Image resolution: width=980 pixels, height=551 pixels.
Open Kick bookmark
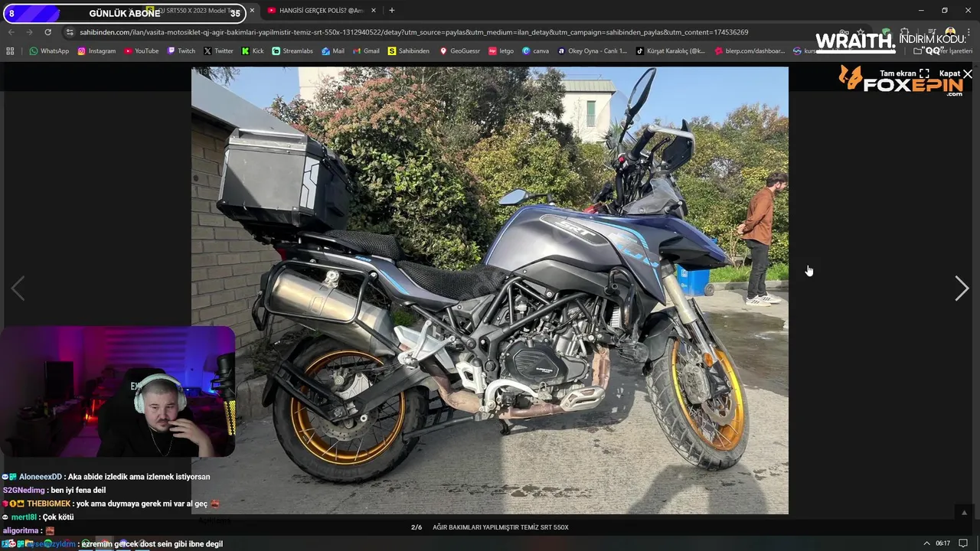[x=253, y=51]
